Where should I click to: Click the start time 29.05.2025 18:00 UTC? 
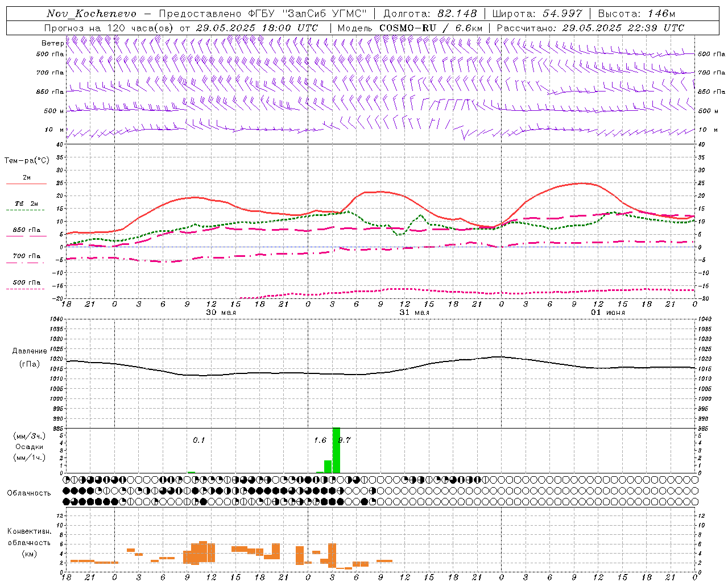pos(257,28)
